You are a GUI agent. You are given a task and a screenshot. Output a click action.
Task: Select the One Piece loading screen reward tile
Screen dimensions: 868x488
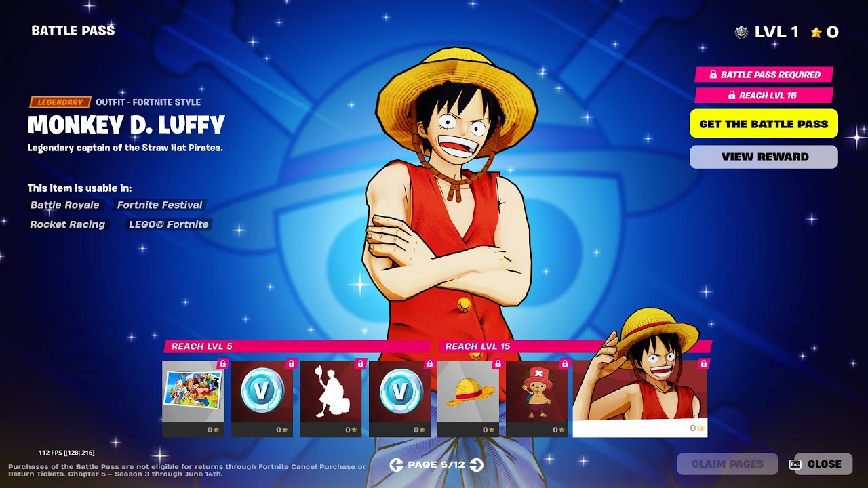[193, 399]
